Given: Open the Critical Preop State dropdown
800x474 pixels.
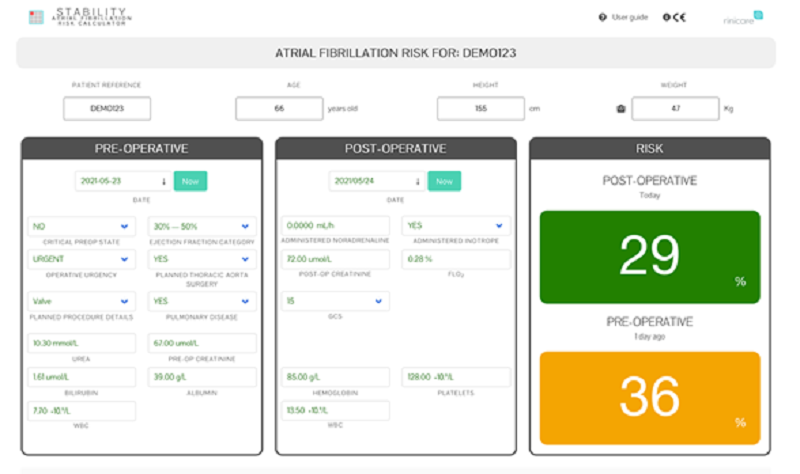Looking at the screenshot, I should [82, 226].
